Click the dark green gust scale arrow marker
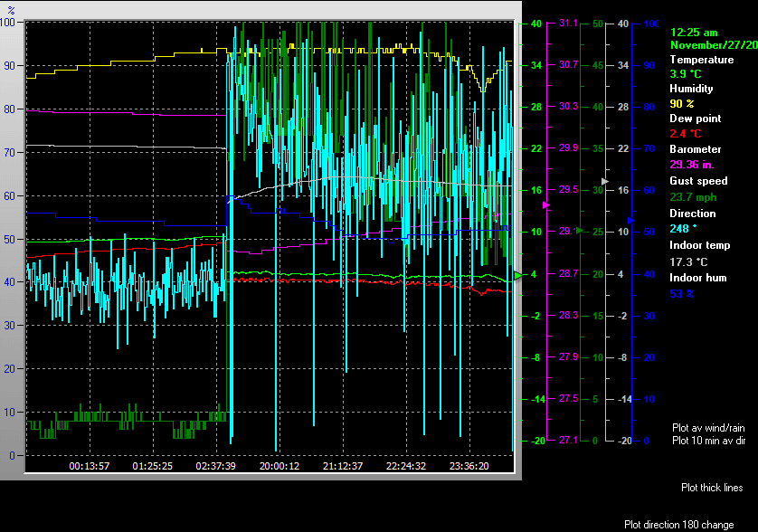Image resolution: width=758 pixels, height=532 pixels. click(x=580, y=231)
